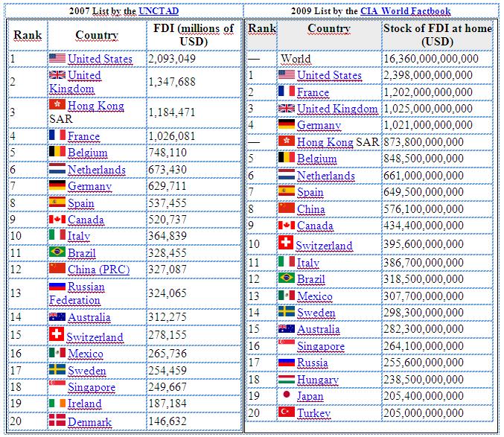This screenshot has width=504, height=437.
Task: Click the Singapore flag in the 2009 list
Action: point(287,343)
